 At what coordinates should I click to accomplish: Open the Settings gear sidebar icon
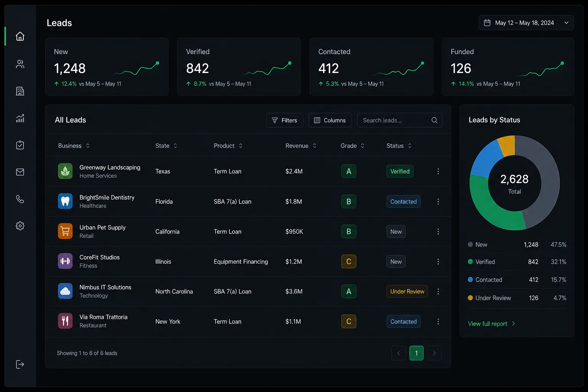(20, 226)
